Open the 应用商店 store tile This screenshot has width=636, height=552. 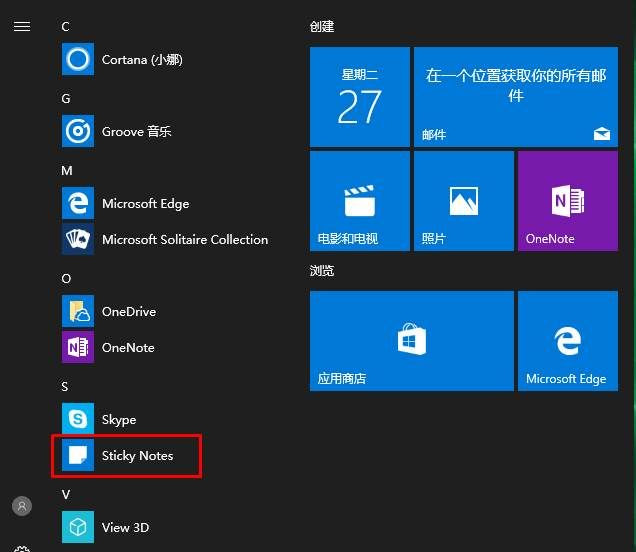(x=411, y=341)
